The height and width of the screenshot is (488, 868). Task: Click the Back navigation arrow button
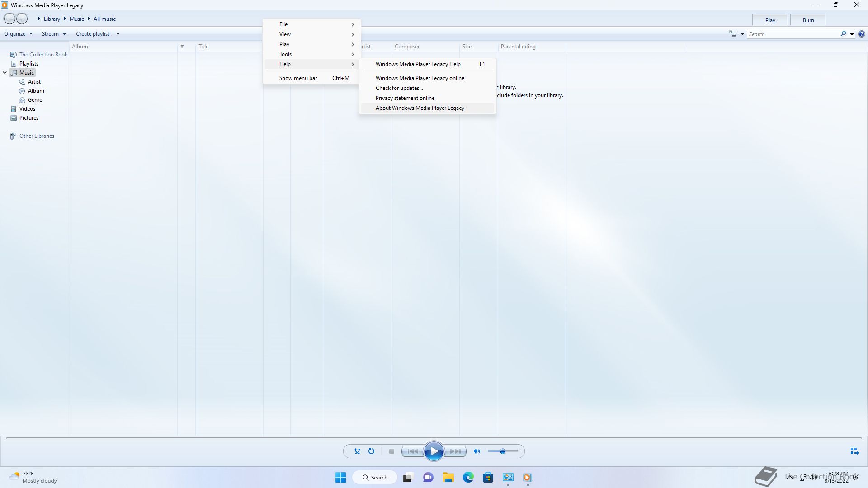click(x=9, y=19)
